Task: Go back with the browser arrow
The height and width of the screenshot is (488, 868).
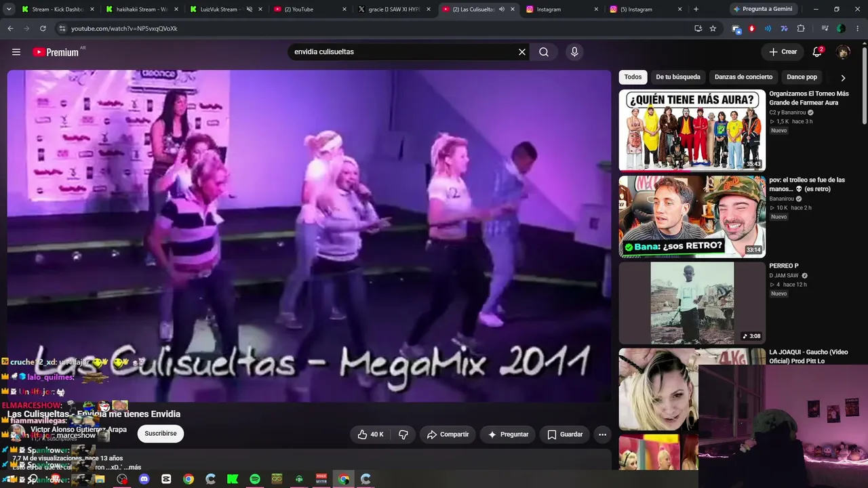Action: click(10, 28)
